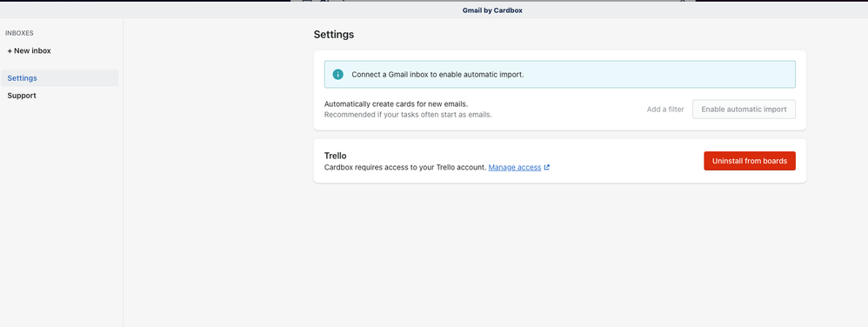Click the vertical divider beside the sidebar
The width and height of the screenshot is (868, 327).
[x=123, y=172]
